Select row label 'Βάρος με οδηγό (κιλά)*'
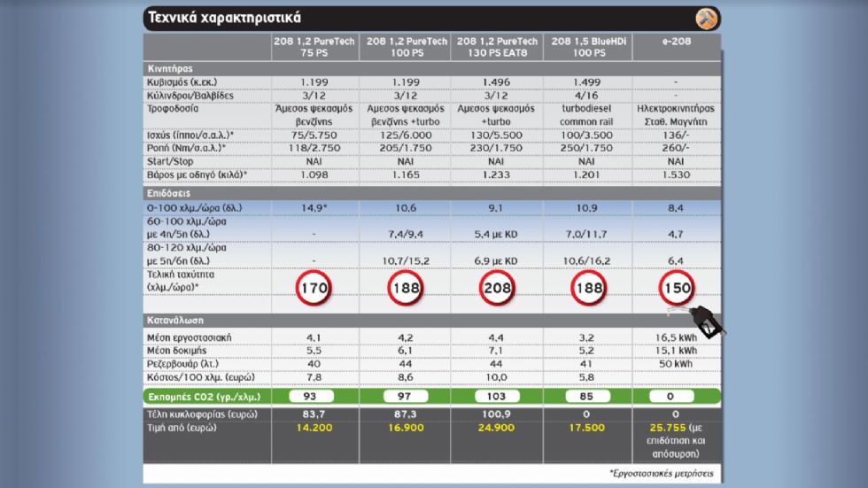This screenshot has height=488, width=868. (x=197, y=174)
